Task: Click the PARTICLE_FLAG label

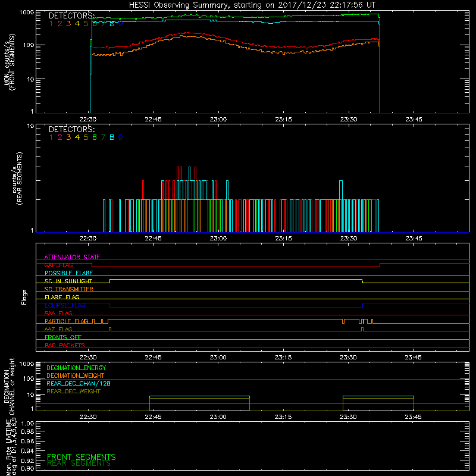Action: tap(67, 321)
